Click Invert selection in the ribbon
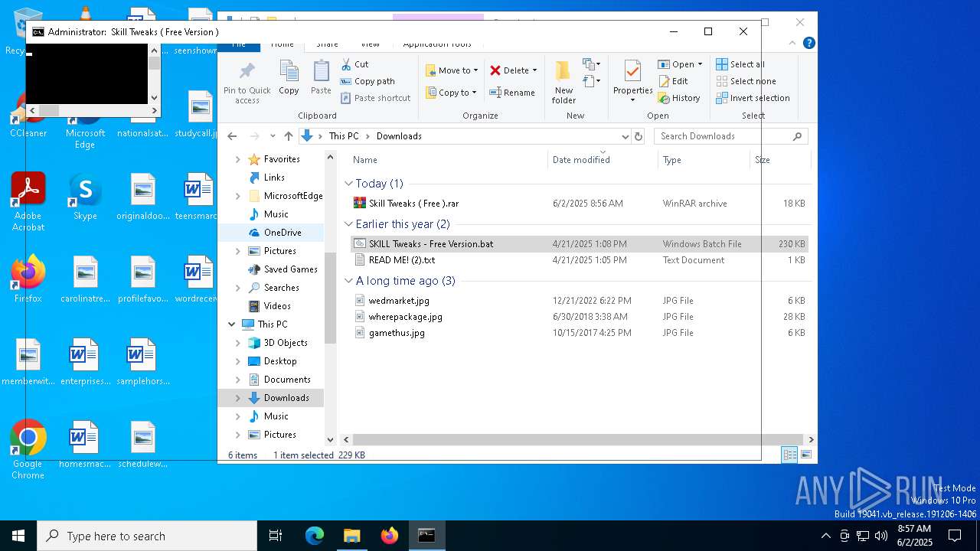Screen dimensions: 980x551 pyautogui.click(x=753, y=98)
